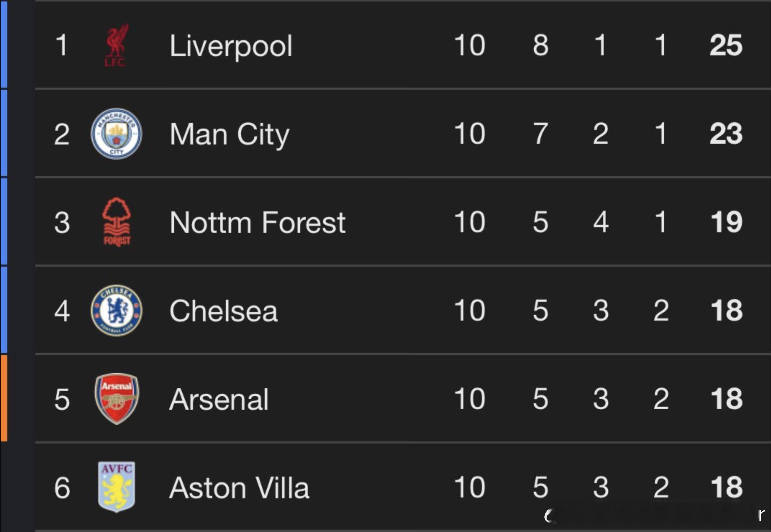Click the Liverpool club crest
771x532 pixels.
pyautogui.click(x=116, y=45)
